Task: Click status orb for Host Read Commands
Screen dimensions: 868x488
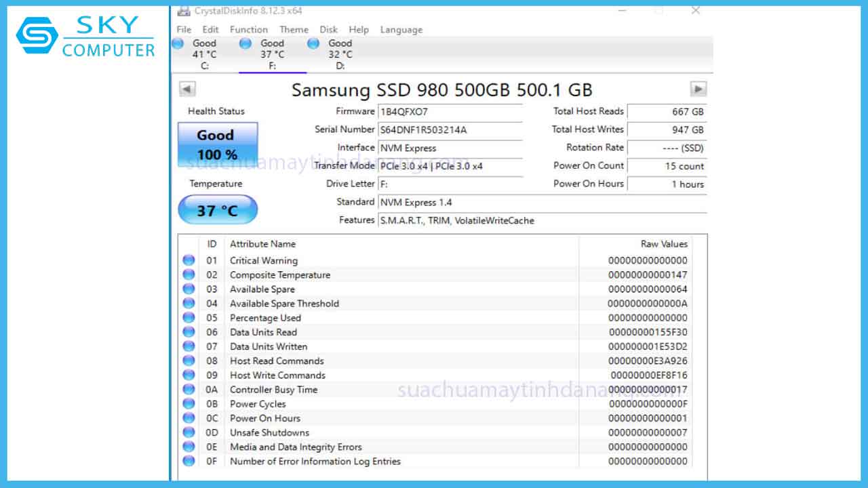Action: (189, 361)
